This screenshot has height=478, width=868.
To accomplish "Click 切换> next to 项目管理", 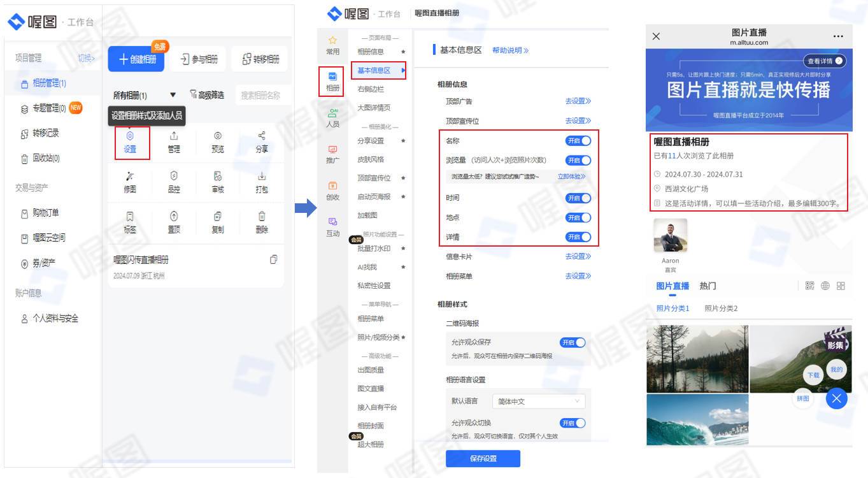I will click(86, 58).
